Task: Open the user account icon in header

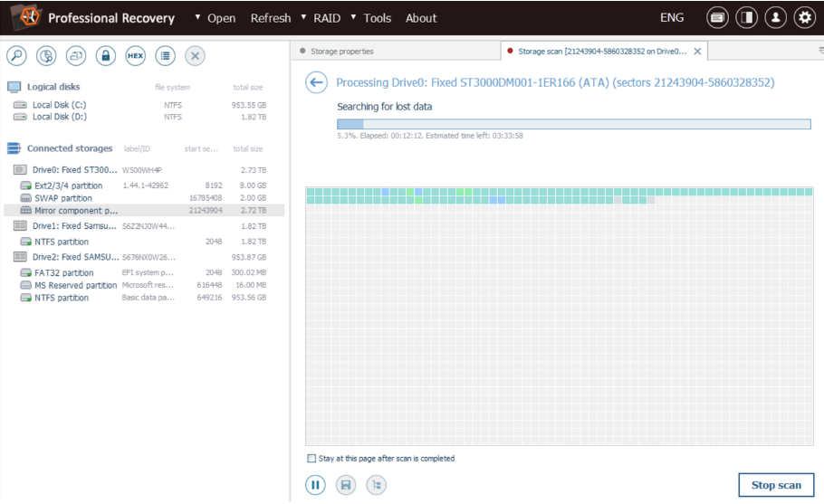Action: tap(775, 17)
